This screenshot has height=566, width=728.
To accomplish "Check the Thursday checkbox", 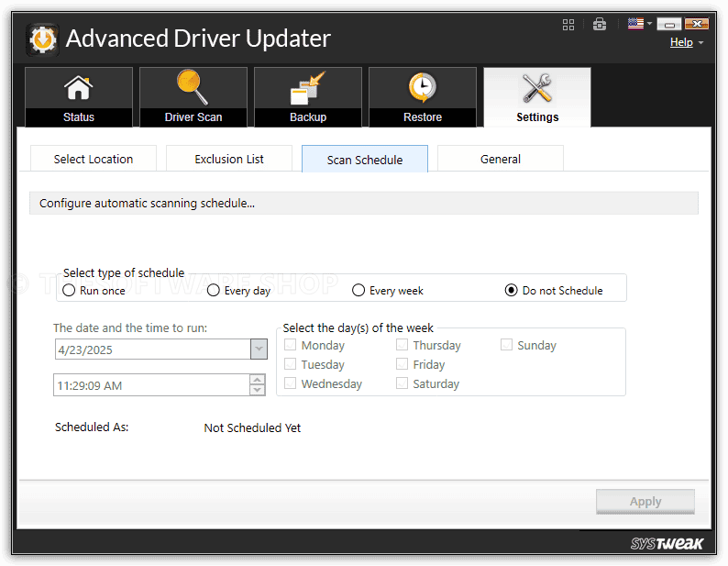I will pyautogui.click(x=403, y=345).
